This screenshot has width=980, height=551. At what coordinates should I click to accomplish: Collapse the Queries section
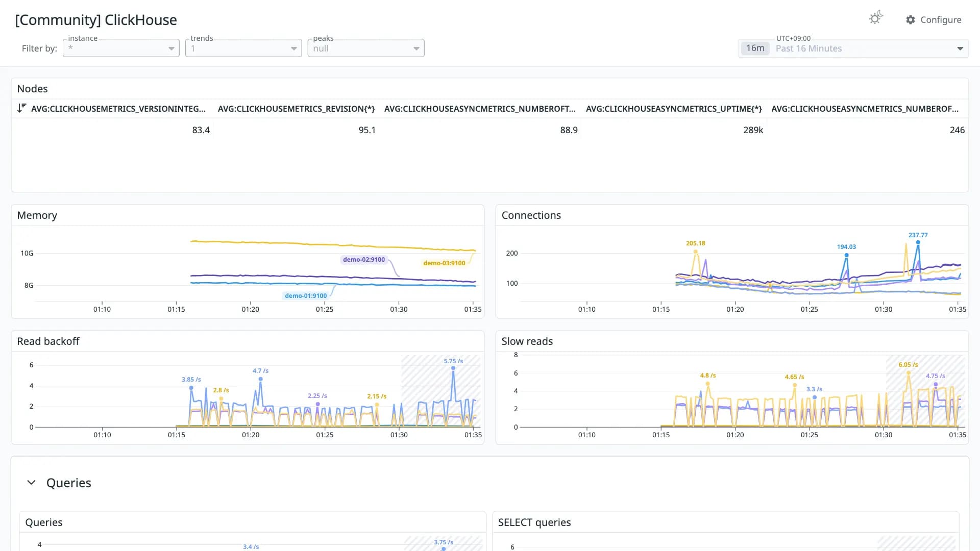coord(31,483)
